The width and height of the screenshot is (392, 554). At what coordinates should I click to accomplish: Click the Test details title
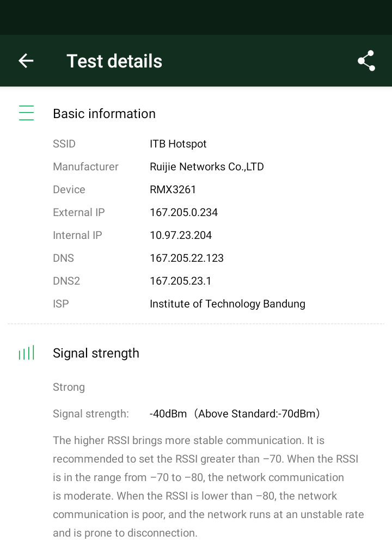(114, 61)
